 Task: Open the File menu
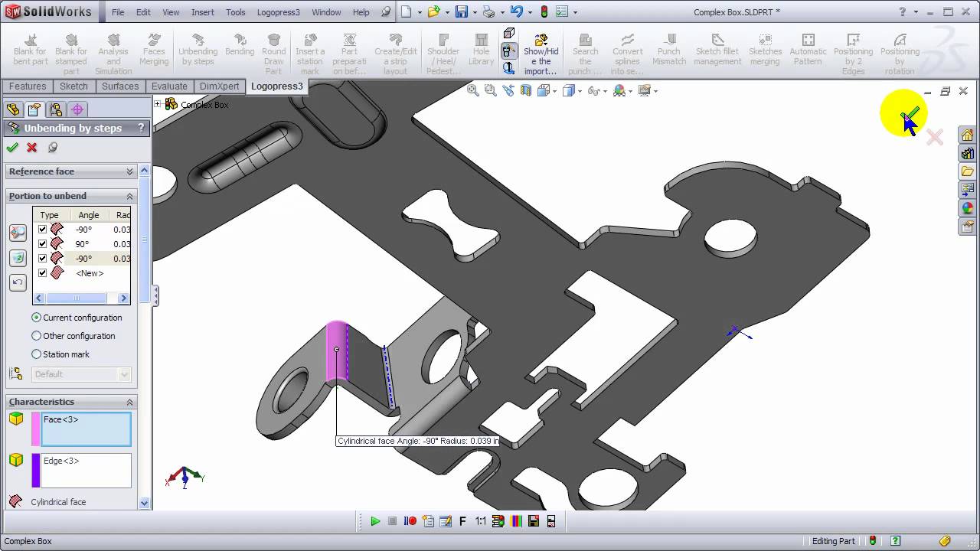(118, 12)
